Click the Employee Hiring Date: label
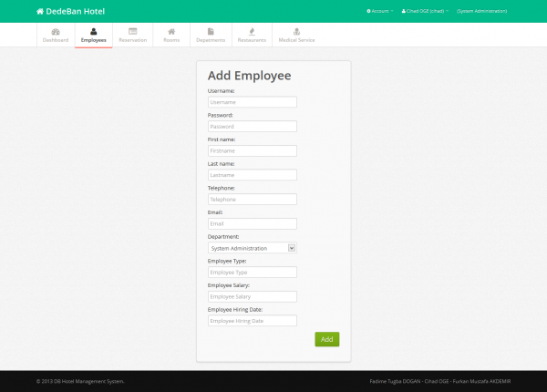 coord(235,309)
